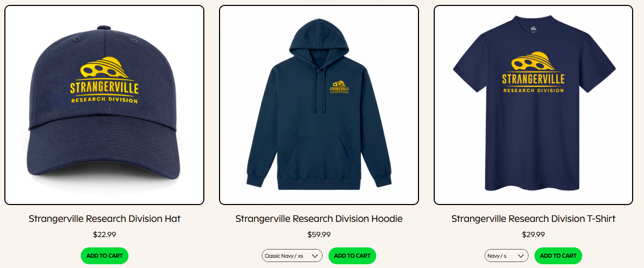View the hat product image
Image resolution: width=644 pixels, height=268 pixels.
coord(104,105)
